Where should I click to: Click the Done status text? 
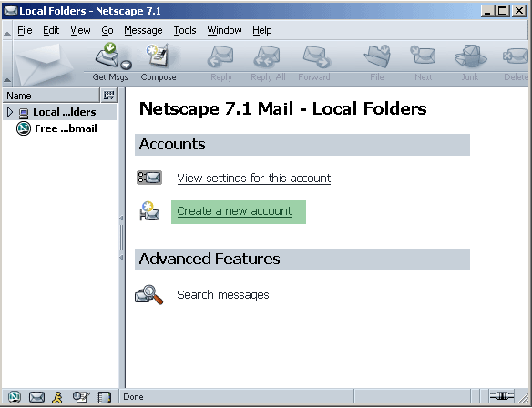click(x=133, y=397)
